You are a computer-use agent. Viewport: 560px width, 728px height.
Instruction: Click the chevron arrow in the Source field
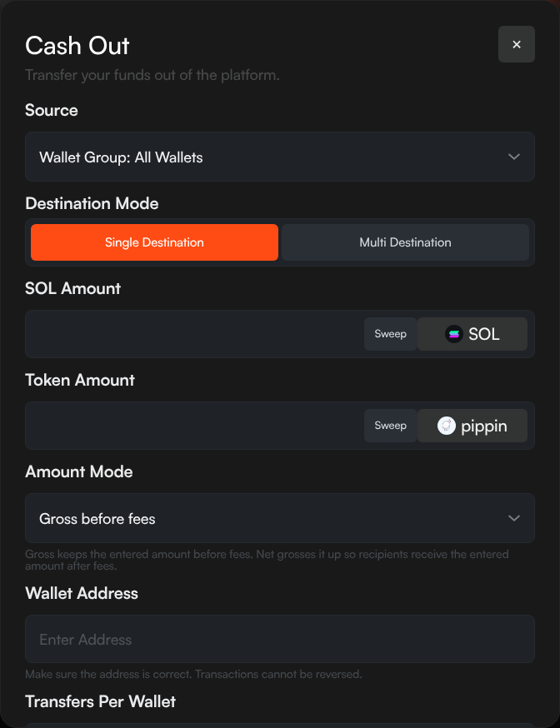(x=514, y=157)
